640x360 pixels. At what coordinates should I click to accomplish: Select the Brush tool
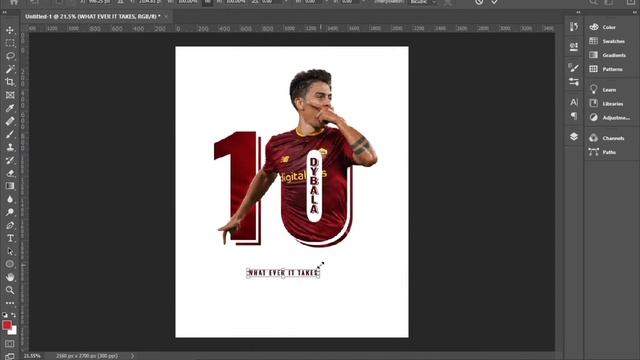click(x=10, y=134)
